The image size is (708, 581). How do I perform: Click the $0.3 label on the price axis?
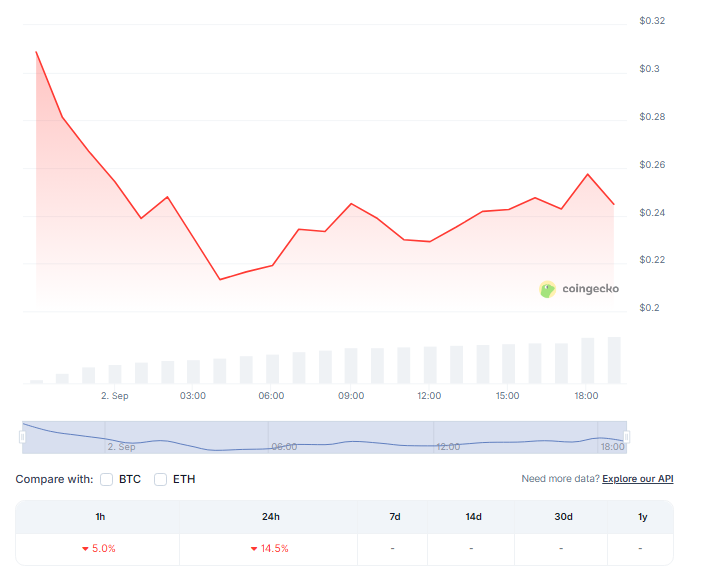650,69
